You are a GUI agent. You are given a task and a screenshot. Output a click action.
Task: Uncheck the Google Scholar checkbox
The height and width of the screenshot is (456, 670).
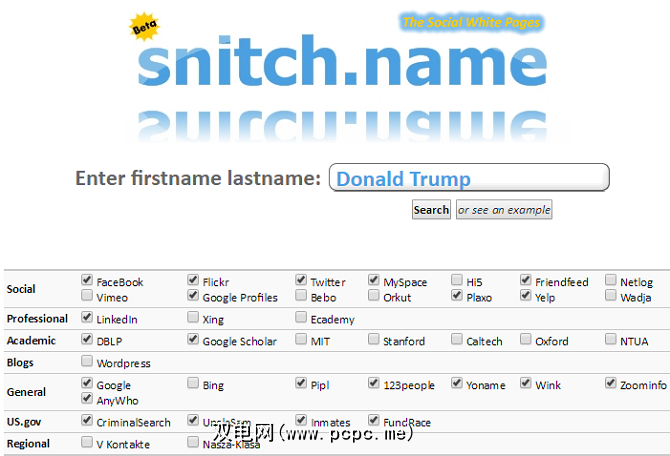(193, 339)
